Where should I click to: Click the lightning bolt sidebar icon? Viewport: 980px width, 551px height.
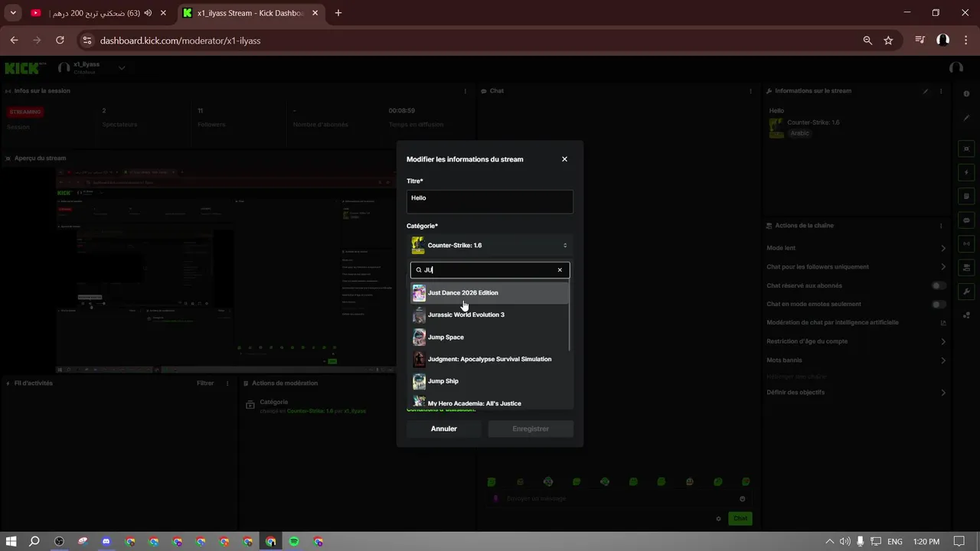pyautogui.click(x=966, y=172)
